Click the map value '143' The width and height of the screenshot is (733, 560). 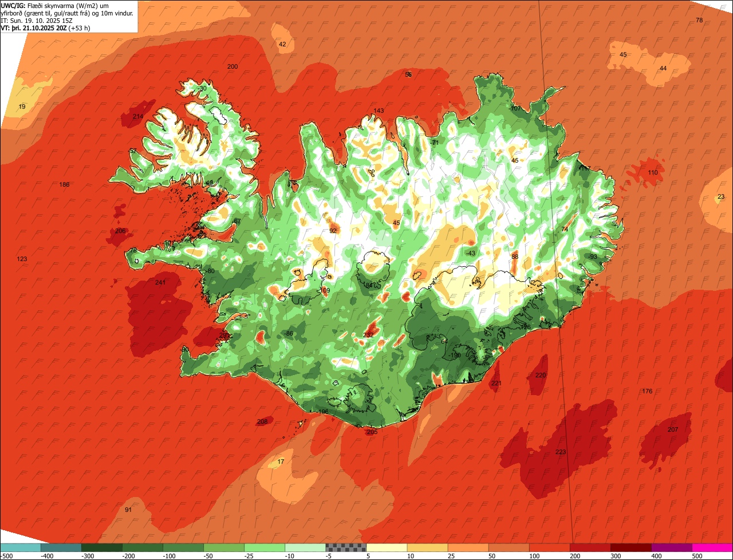coord(379,111)
